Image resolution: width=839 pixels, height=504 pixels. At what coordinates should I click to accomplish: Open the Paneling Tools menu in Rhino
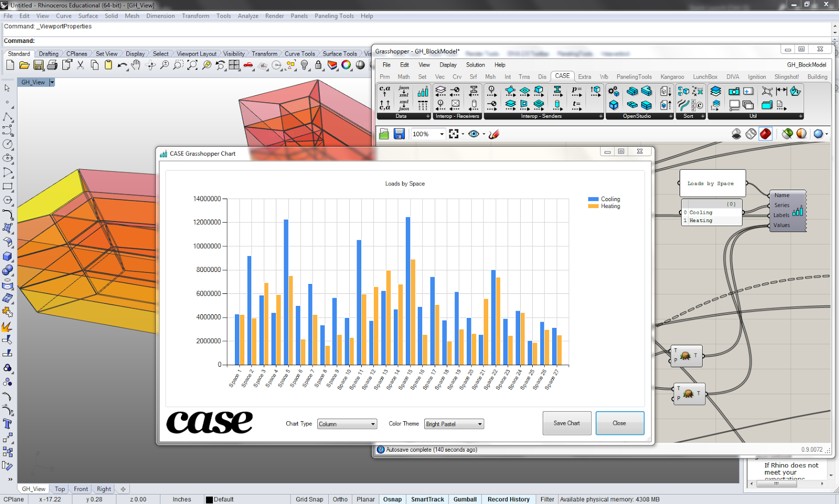coord(334,16)
